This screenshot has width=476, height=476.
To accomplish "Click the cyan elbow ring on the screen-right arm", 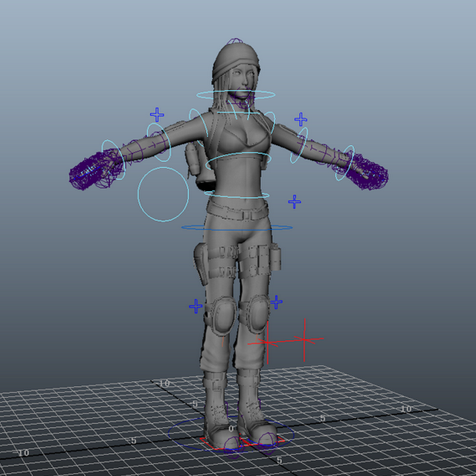I will tap(299, 146).
